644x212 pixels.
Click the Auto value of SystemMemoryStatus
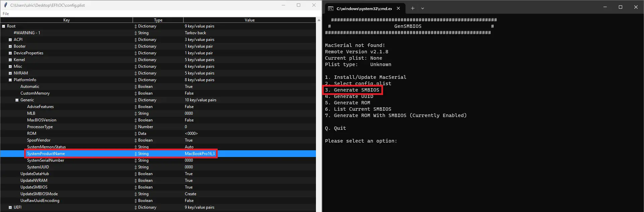[189, 147]
